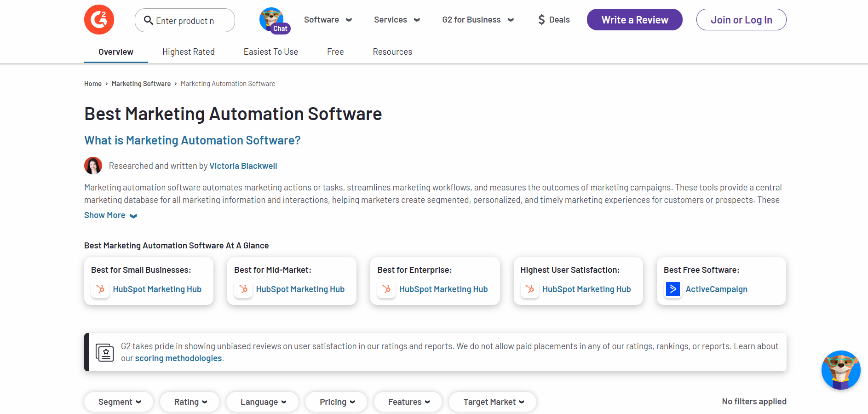868x414 pixels.
Task: Click the Write a Review button
Action: tap(635, 20)
